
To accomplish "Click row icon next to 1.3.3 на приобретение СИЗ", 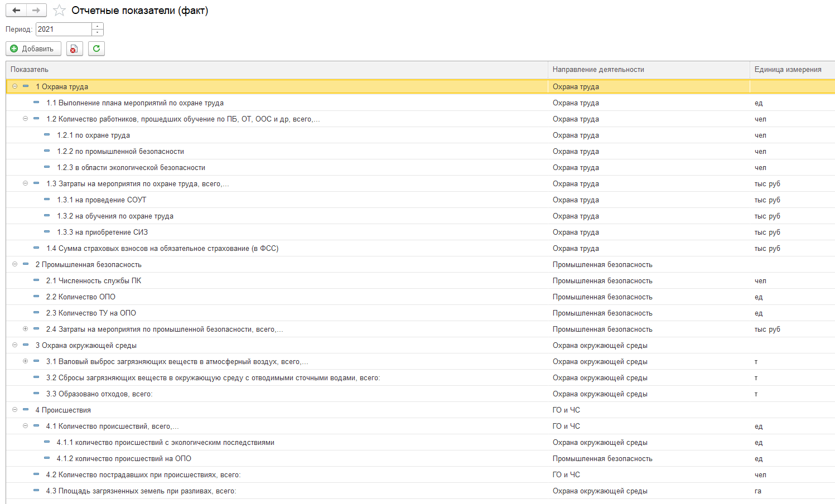I will (x=47, y=232).
